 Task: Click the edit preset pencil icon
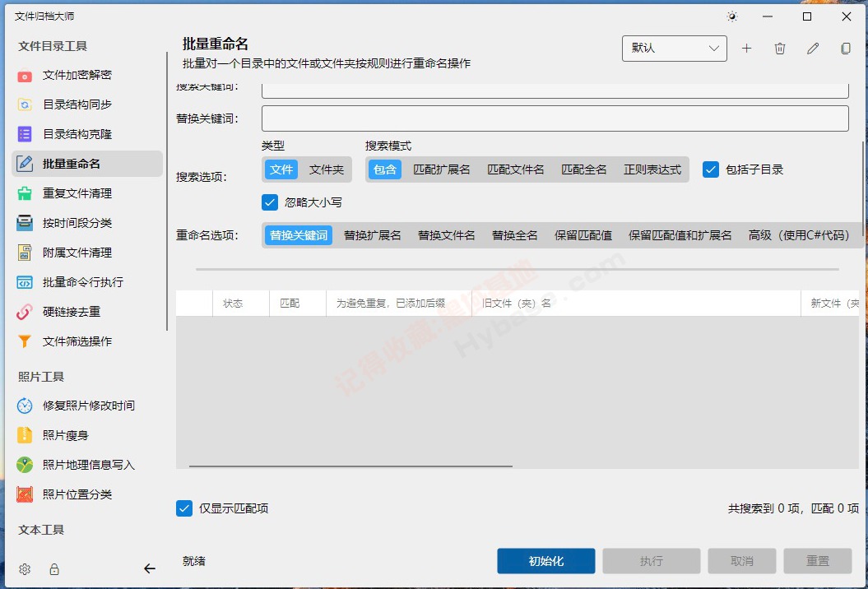coord(813,49)
